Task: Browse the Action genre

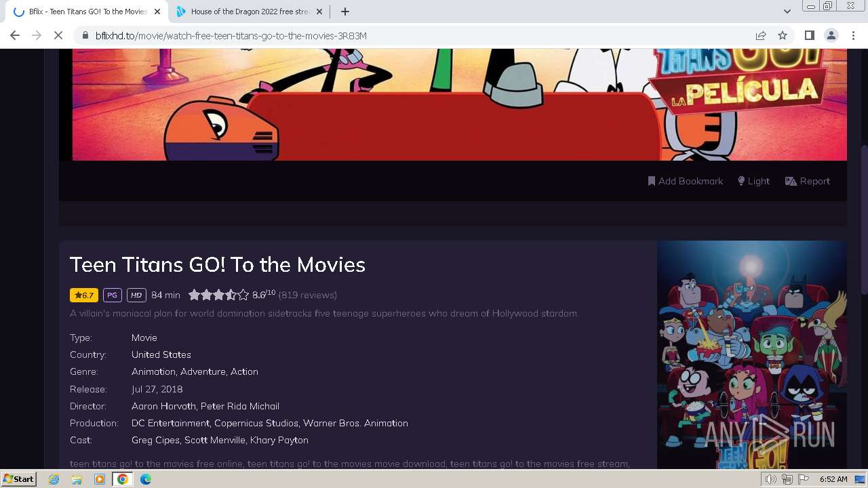Action: tap(244, 371)
